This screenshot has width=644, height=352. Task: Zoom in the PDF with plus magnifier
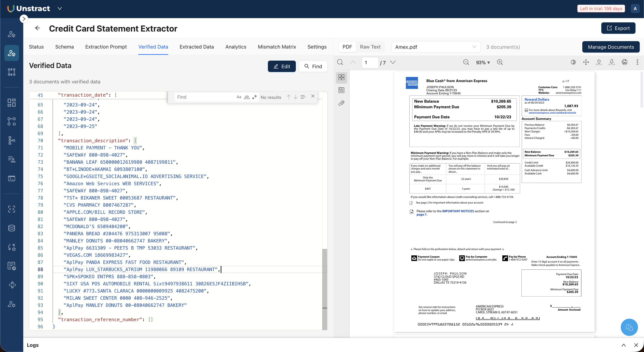500,62
